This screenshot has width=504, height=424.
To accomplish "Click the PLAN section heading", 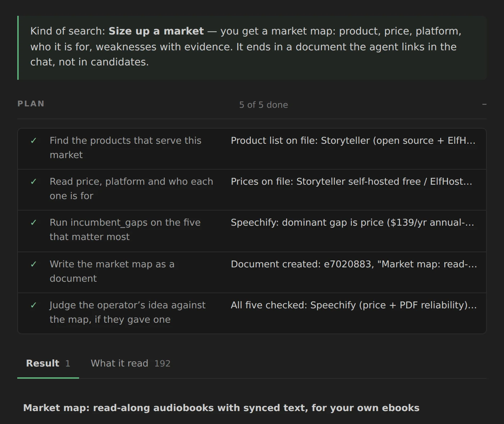I will [x=31, y=104].
